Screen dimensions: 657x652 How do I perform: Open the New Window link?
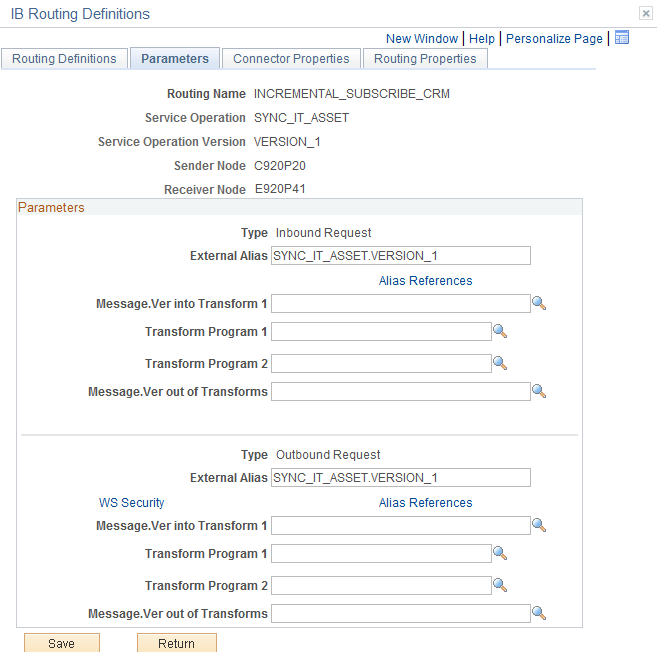422,39
